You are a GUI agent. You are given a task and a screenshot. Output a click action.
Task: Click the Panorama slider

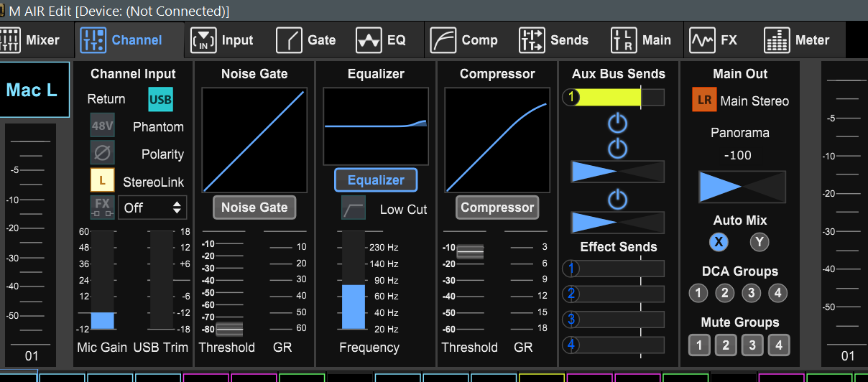742,187
